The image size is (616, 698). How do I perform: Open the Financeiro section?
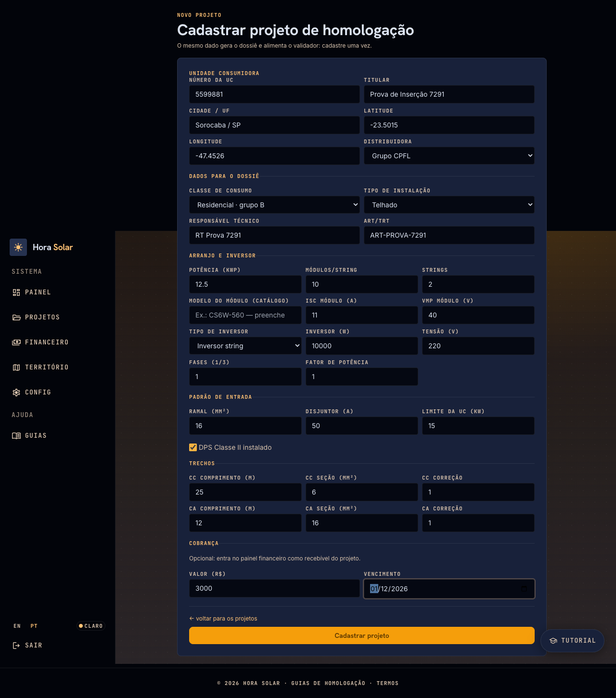[x=58, y=343]
